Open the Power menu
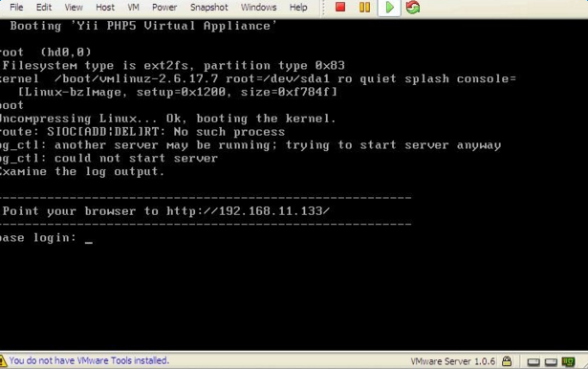 pos(164,7)
